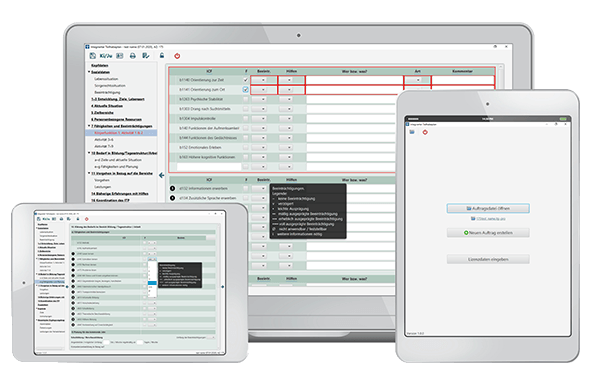Click the save document icon in laptop toolbar

[x=93, y=56]
